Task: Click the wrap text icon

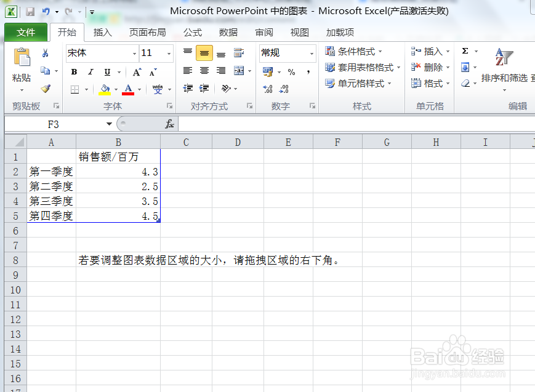Action: coord(239,52)
